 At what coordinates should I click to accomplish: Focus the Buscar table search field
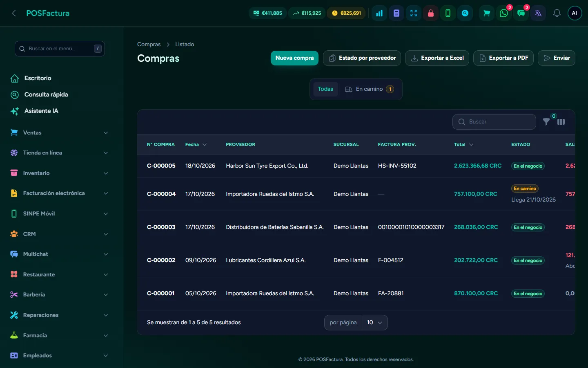(x=494, y=122)
